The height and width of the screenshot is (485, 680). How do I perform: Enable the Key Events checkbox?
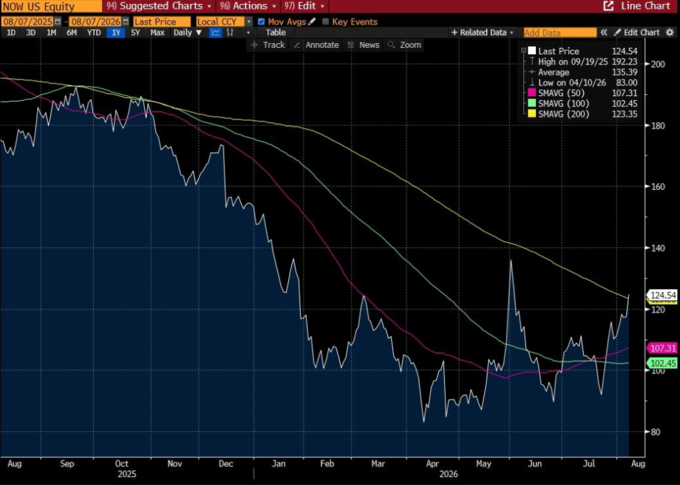point(326,22)
